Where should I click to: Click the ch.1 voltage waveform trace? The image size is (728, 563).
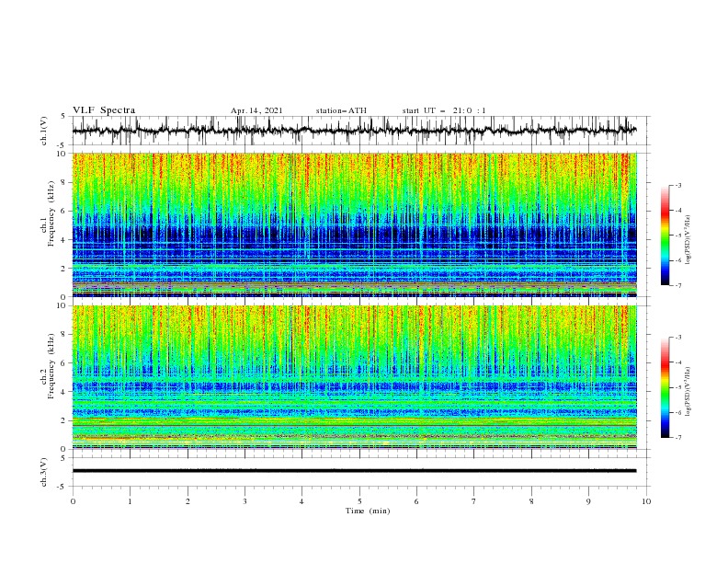pos(354,131)
